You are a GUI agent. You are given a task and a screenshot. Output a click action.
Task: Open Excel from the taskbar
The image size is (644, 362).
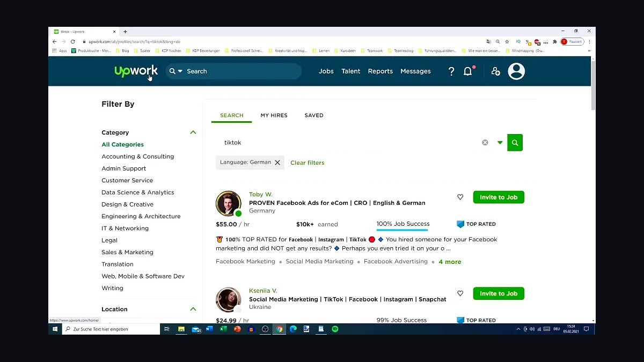(x=223, y=329)
